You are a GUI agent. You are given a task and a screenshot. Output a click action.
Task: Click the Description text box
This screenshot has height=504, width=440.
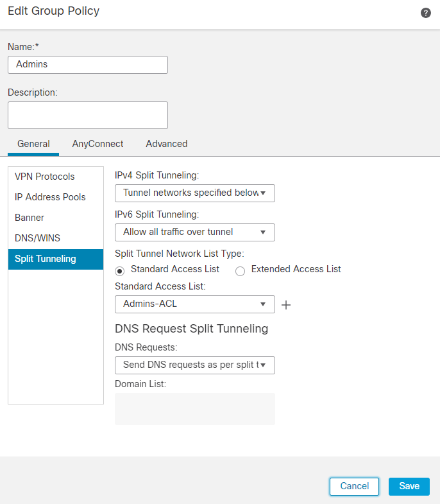click(x=88, y=115)
